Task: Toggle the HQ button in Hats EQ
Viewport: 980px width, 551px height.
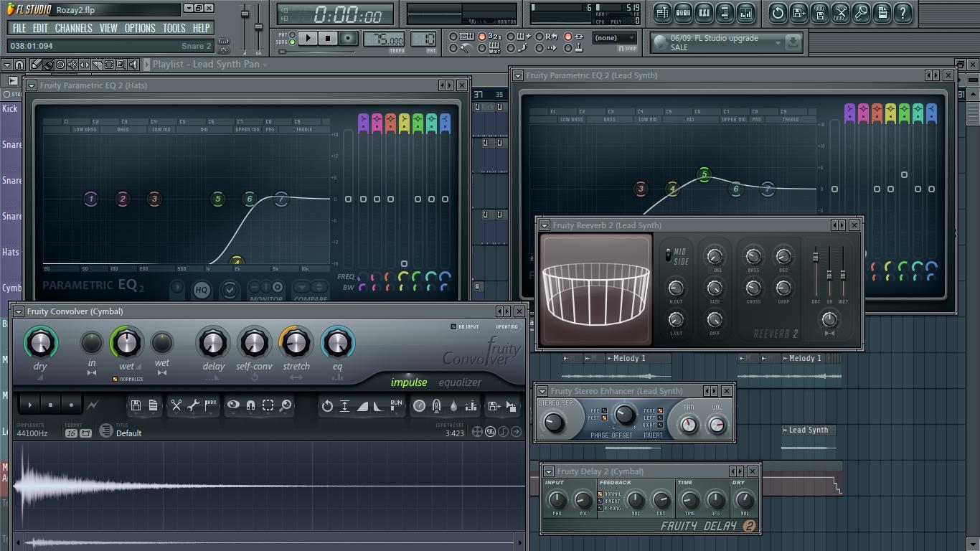Action: (202, 290)
